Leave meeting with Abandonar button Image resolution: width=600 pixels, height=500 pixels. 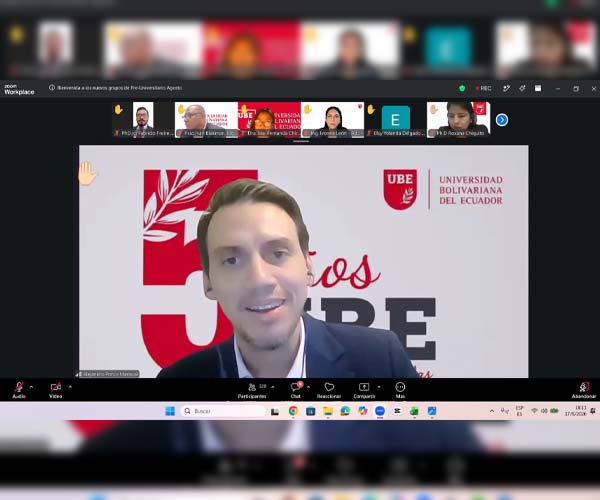[584, 390]
